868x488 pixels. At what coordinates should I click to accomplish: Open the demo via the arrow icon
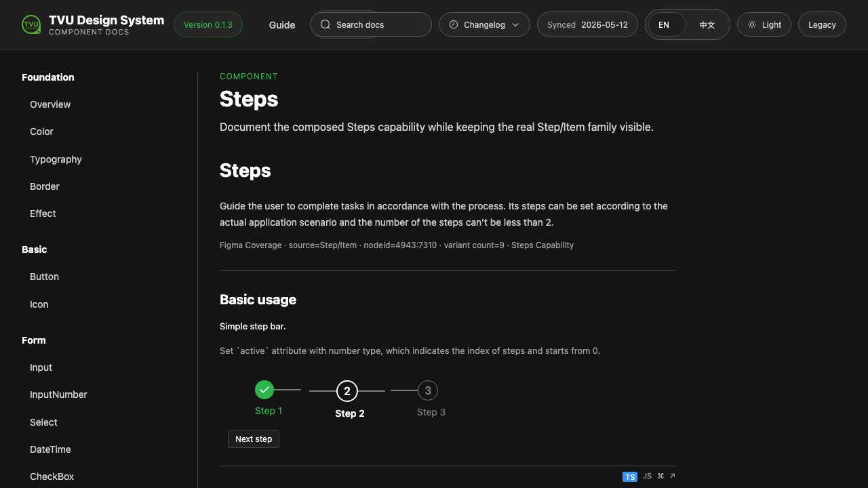(673, 476)
